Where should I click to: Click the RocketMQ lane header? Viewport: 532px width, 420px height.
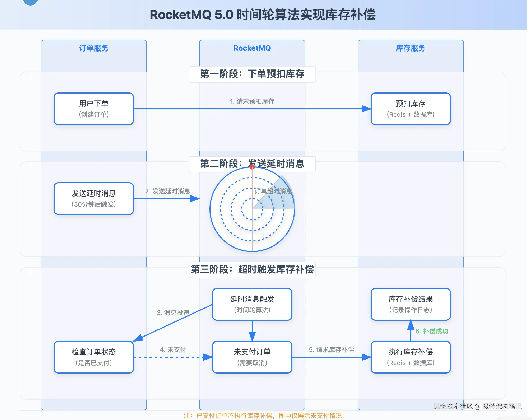click(x=252, y=48)
